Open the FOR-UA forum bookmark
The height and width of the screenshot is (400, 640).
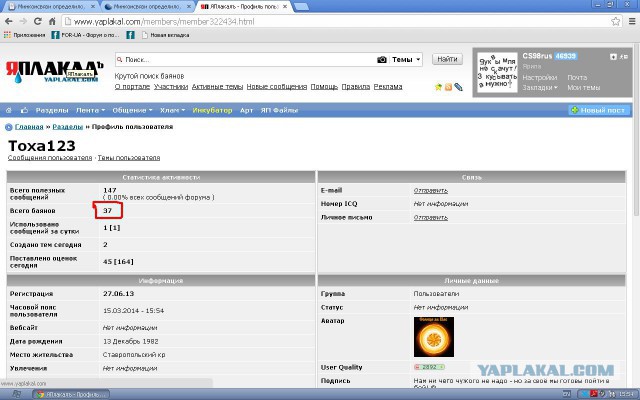pyautogui.click(x=85, y=35)
